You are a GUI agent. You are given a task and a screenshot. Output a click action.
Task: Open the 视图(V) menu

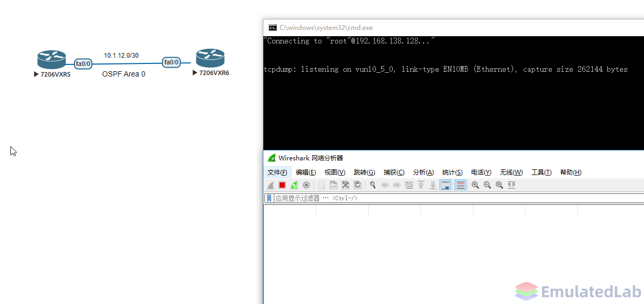point(335,172)
